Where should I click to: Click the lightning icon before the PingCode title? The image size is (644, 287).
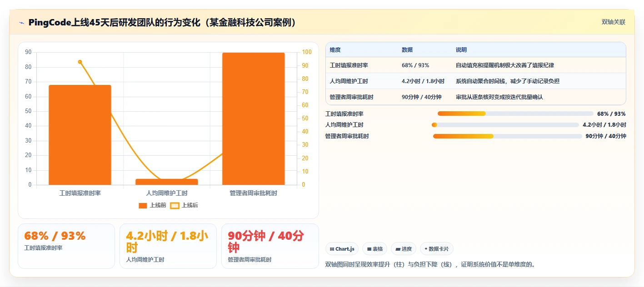pyautogui.click(x=22, y=23)
